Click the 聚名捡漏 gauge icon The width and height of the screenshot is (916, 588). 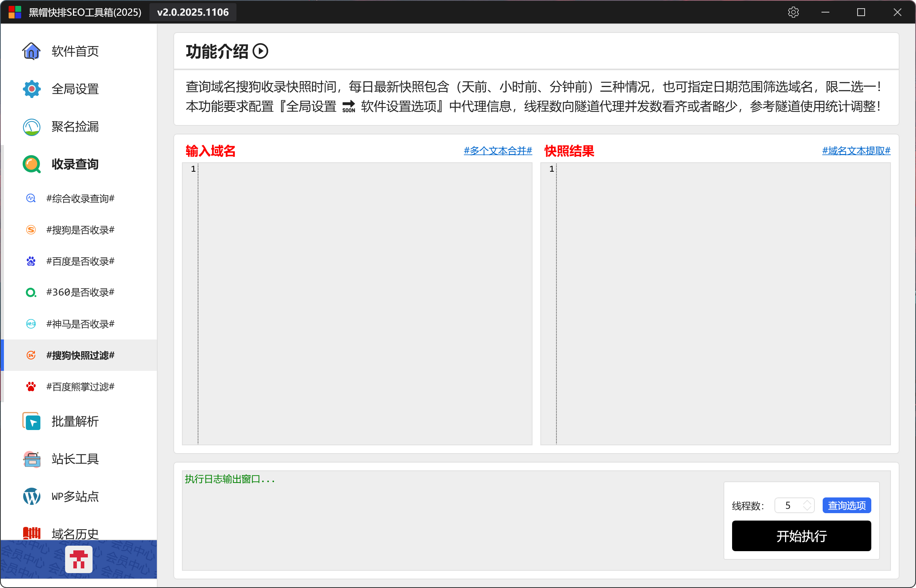click(31, 127)
